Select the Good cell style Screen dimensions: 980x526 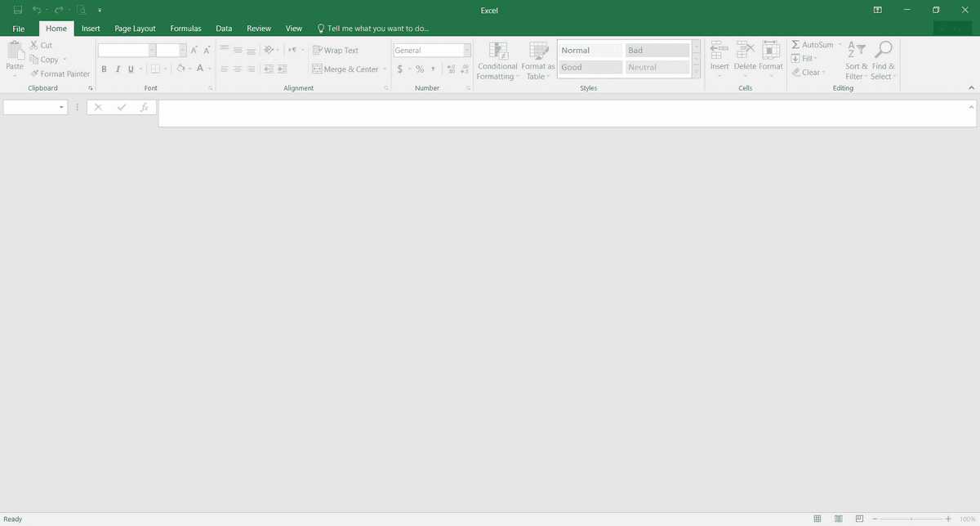(x=590, y=67)
